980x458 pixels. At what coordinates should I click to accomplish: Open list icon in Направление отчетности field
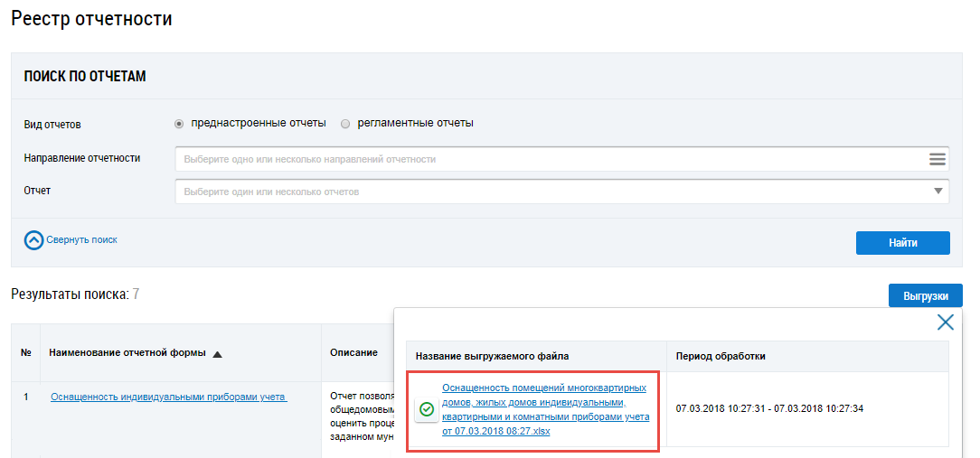tap(937, 159)
